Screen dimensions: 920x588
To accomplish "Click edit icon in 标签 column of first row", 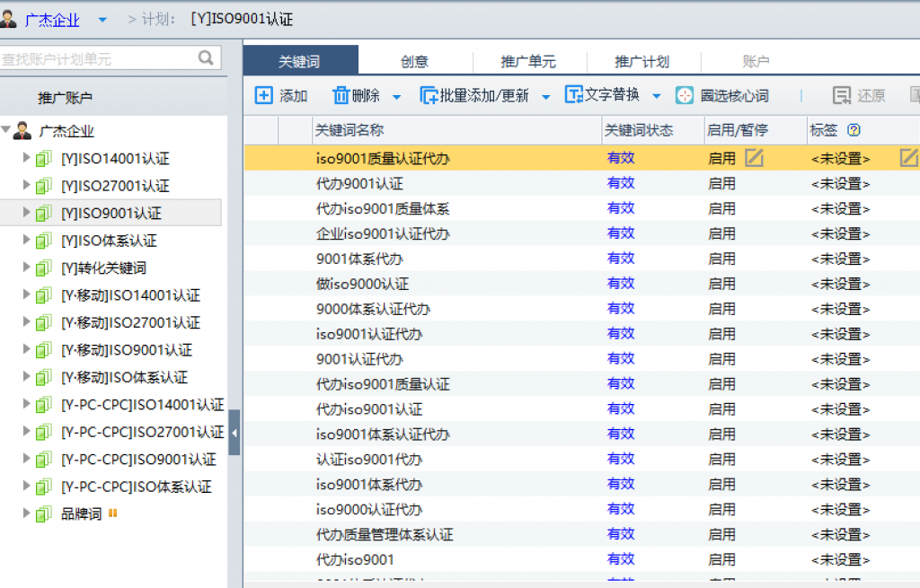I will click(908, 158).
